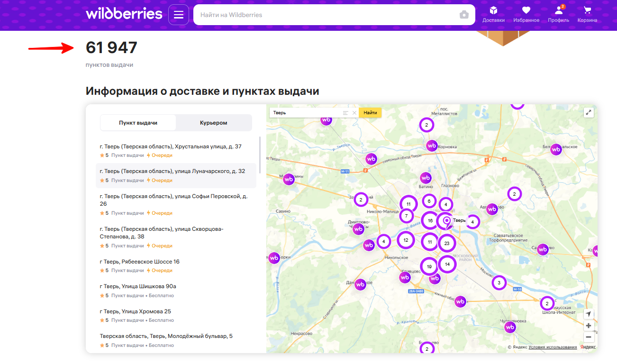Open the map search results list icon
The width and height of the screenshot is (617, 364).
click(345, 113)
